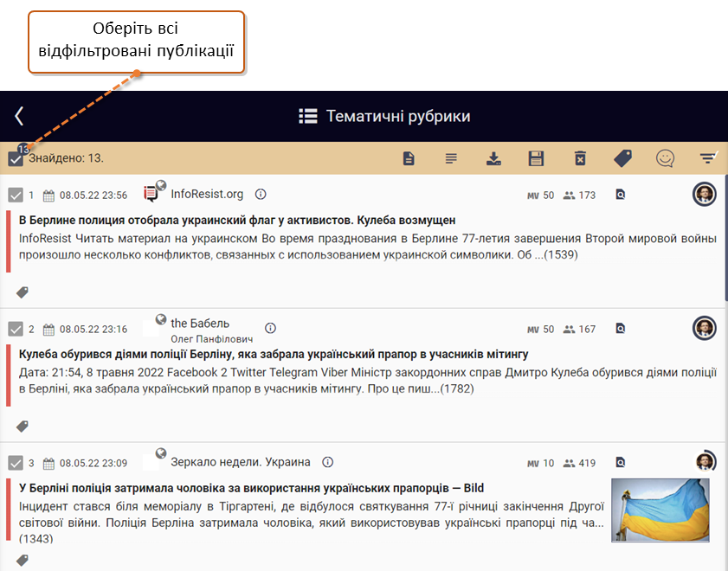The width and height of the screenshot is (728, 571).
Task: Switch to the text lines view icon
Action: click(451, 158)
